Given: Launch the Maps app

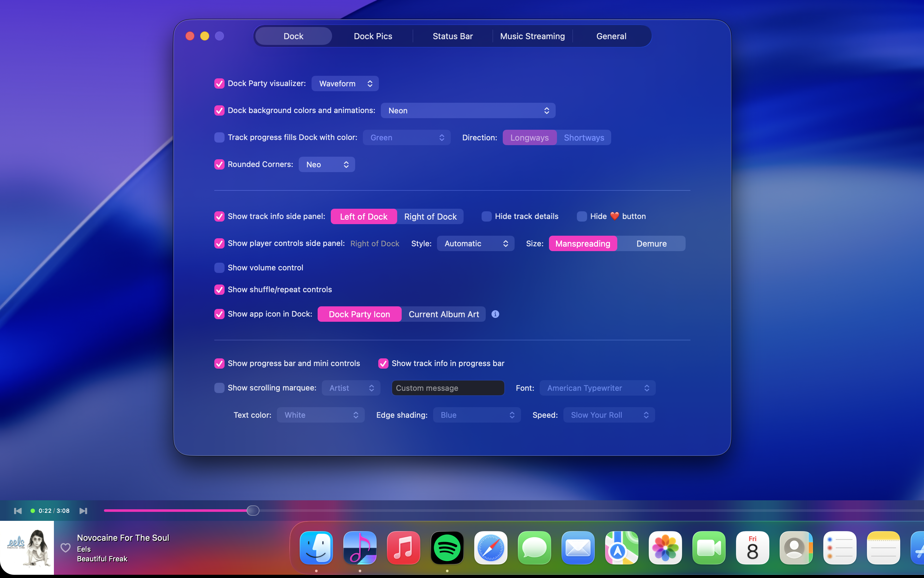Looking at the screenshot, I should (621, 548).
